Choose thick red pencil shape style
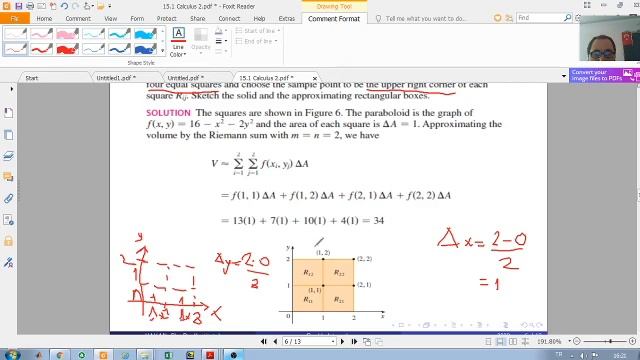This screenshot has width=640, height=360. coord(67,49)
